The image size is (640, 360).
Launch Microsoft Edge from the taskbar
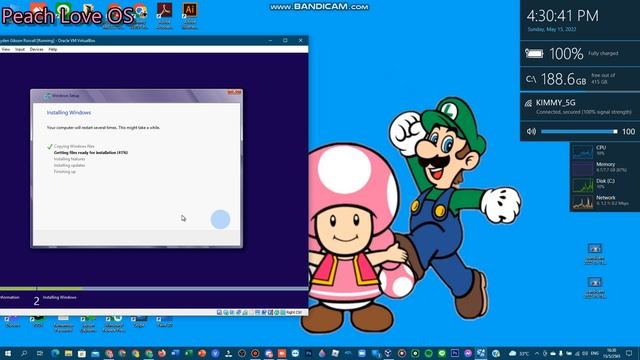tap(55, 353)
